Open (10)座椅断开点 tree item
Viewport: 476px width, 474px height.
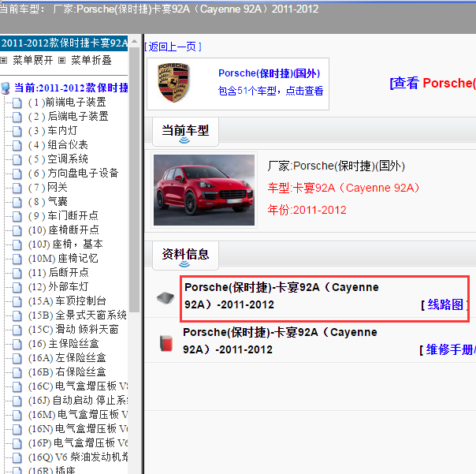(x=64, y=230)
